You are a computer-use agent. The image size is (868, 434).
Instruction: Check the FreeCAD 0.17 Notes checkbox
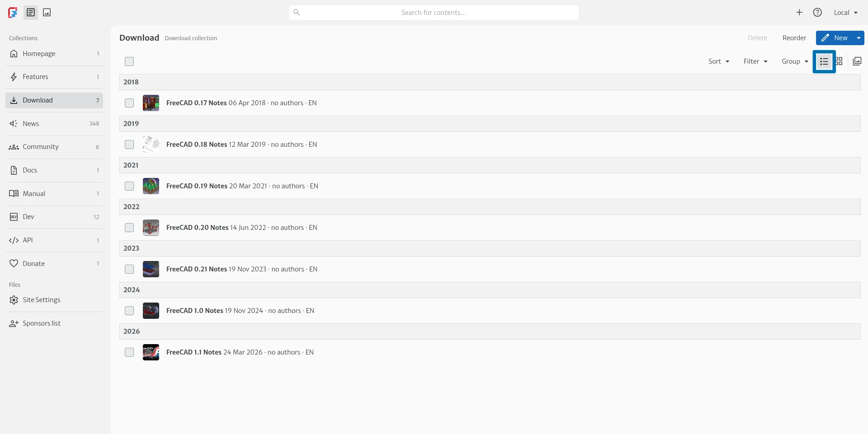click(x=129, y=103)
